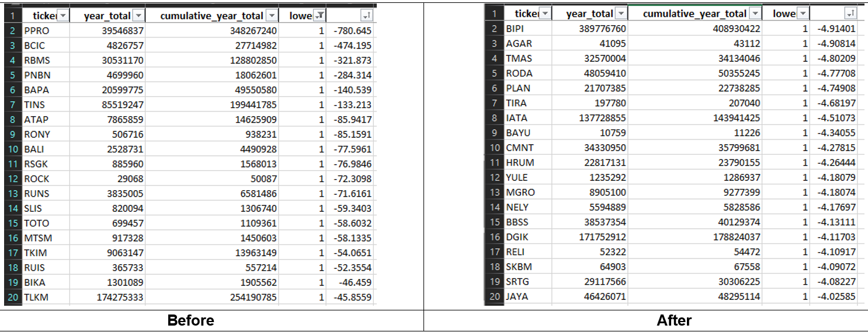Click the sort arrow icon in Before table's last column

point(367,16)
